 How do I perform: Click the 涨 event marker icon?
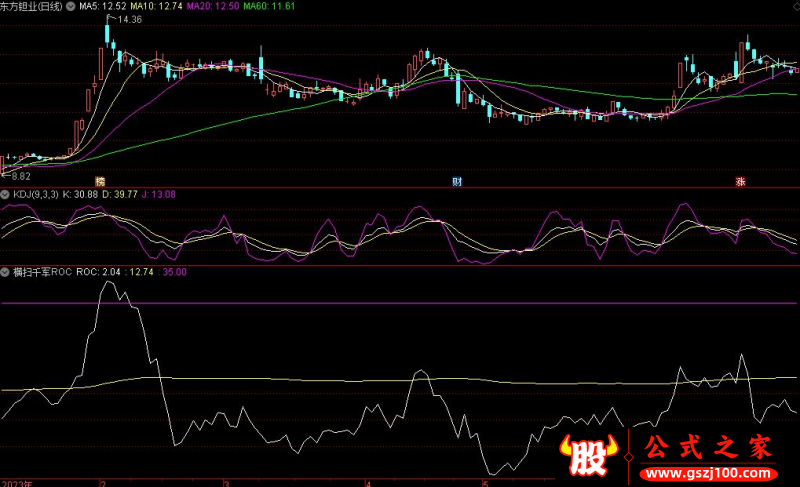[x=741, y=181]
